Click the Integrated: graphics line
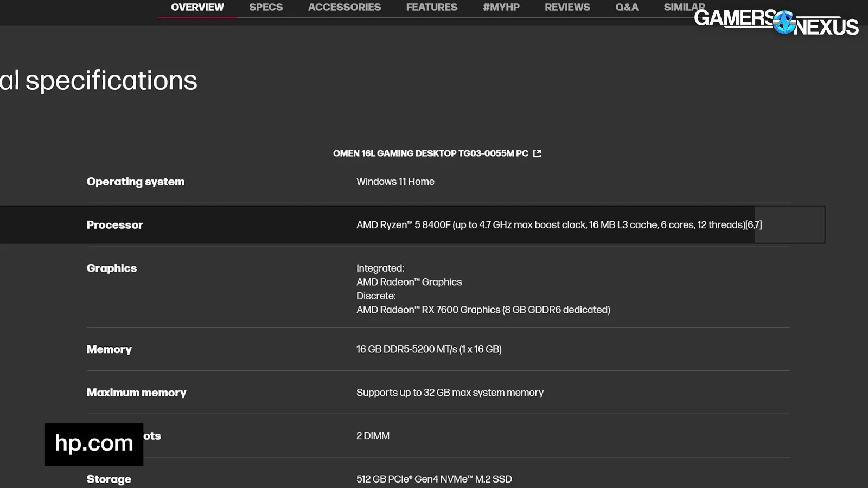868x488 pixels. [380, 268]
